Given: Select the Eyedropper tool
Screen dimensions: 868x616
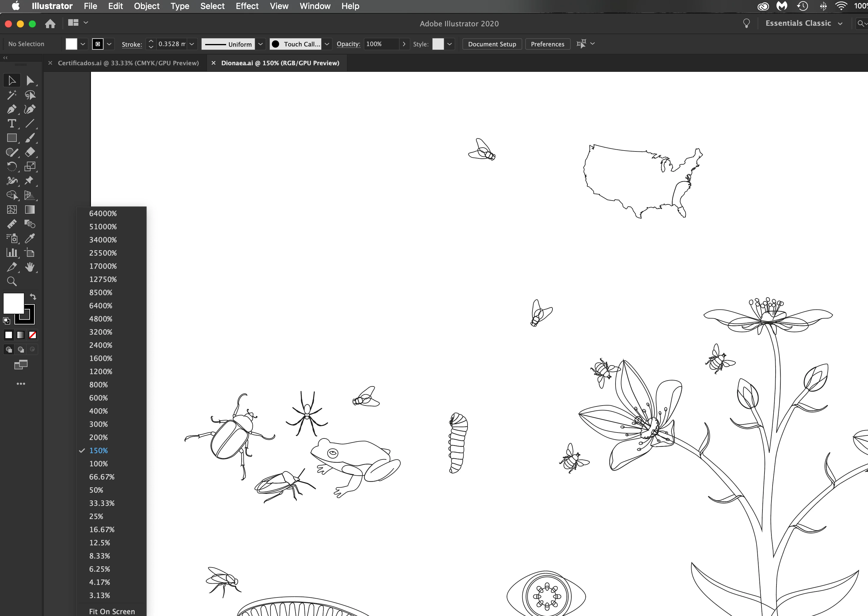Looking at the screenshot, I should click(30, 238).
